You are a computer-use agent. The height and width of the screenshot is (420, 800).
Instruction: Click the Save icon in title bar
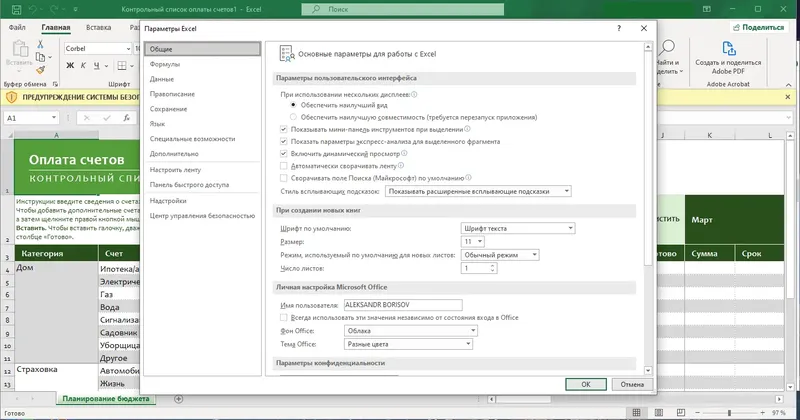(16, 9)
